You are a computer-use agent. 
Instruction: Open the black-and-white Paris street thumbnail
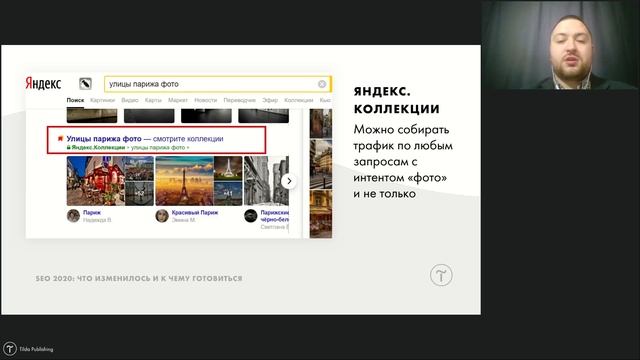(x=266, y=181)
